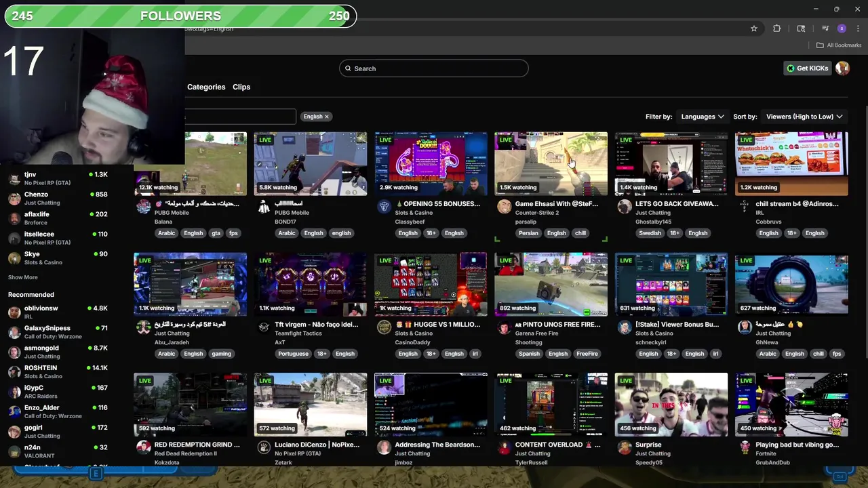The image size is (868, 488).
Task: Click aflaxlife's avatar in the sidebar
Action: 14,218
